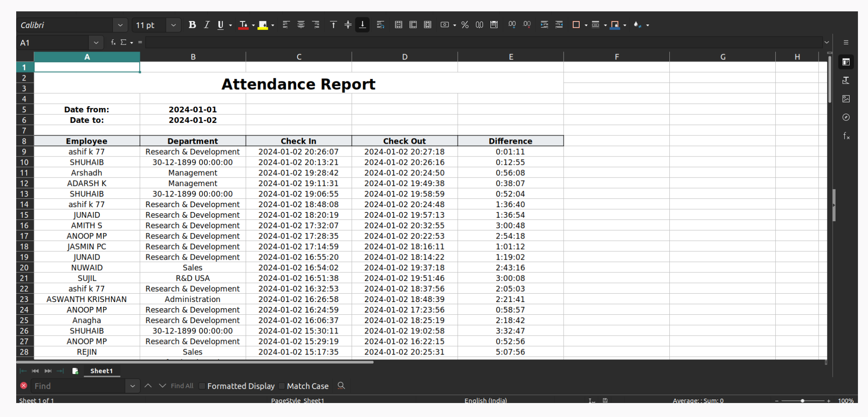Open the Name Box dropdown

(x=96, y=43)
